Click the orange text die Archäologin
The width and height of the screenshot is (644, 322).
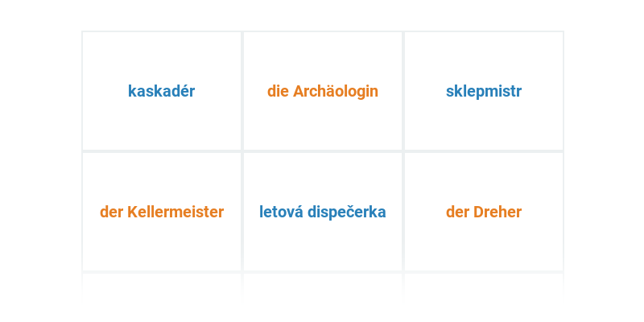click(323, 91)
